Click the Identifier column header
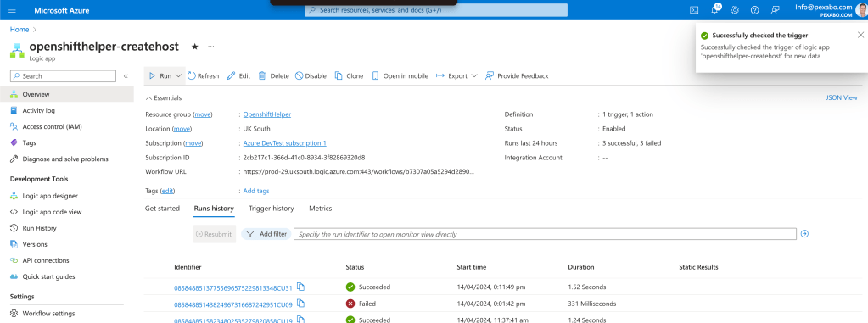This screenshot has width=868, height=323. (x=188, y=267)
